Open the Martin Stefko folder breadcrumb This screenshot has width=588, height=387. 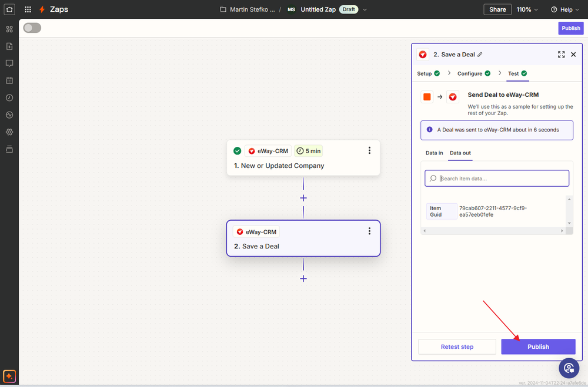pos(252,9)
